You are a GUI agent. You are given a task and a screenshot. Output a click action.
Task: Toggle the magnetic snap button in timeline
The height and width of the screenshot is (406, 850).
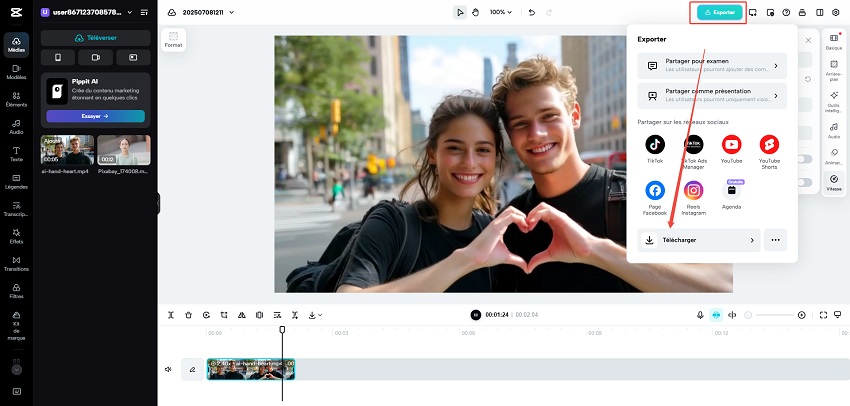pos(716,315)
